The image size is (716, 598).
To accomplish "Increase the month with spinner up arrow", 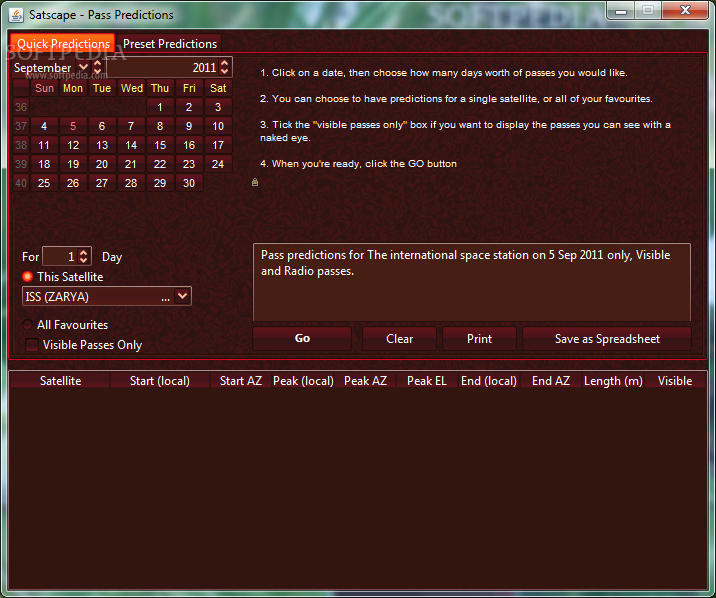I will [97, 63].
